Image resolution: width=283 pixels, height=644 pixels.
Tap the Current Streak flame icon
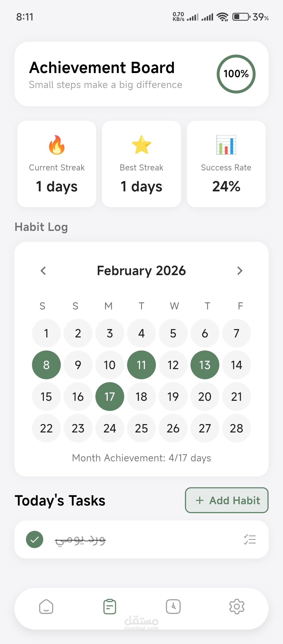point(57,145)
